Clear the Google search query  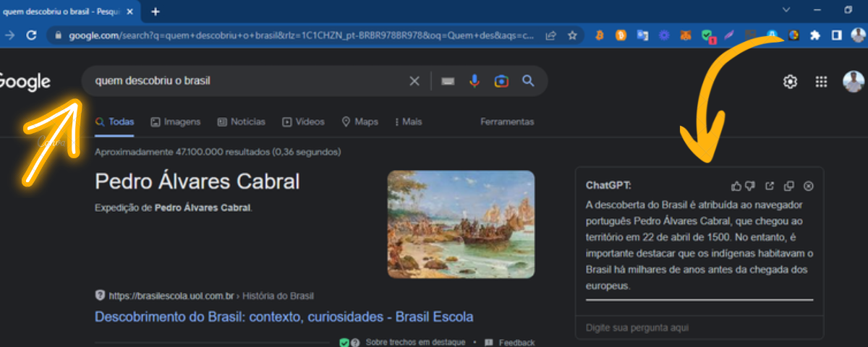click(414, 81)
